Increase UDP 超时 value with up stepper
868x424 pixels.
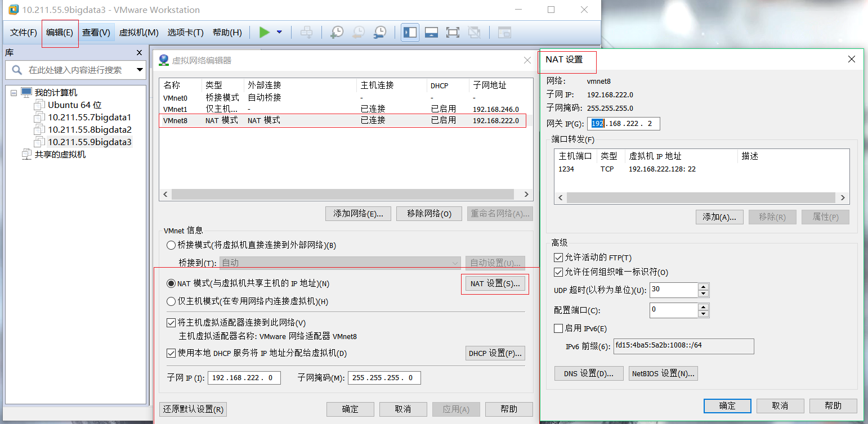coord(703,287)
